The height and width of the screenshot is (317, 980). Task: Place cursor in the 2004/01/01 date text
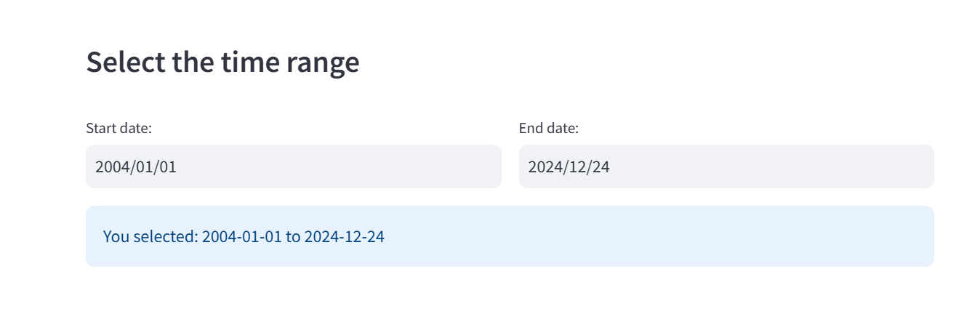click(136, 166)
